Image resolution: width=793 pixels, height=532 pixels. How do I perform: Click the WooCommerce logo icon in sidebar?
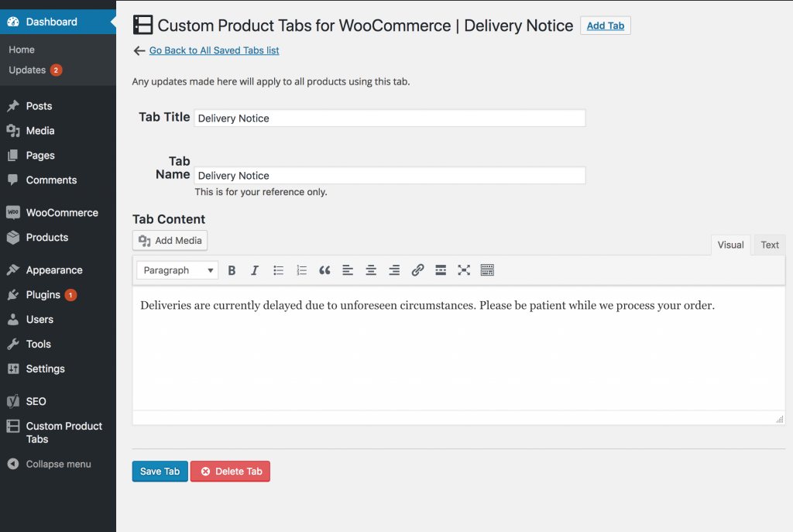pyautogui.click(x=13, y=212)
